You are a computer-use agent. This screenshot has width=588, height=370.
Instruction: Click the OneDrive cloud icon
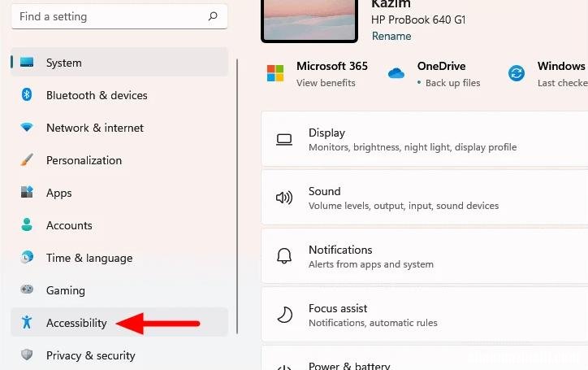pyautogui.click(x=396, y=73)
